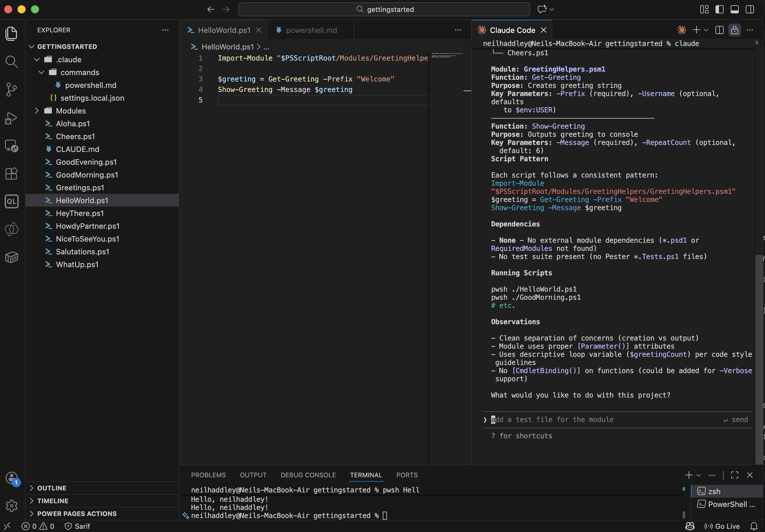The width and height of the screenshot is (765, 532).
Task: Click the Go Live status bar button
Action: (x=722, y=526)
